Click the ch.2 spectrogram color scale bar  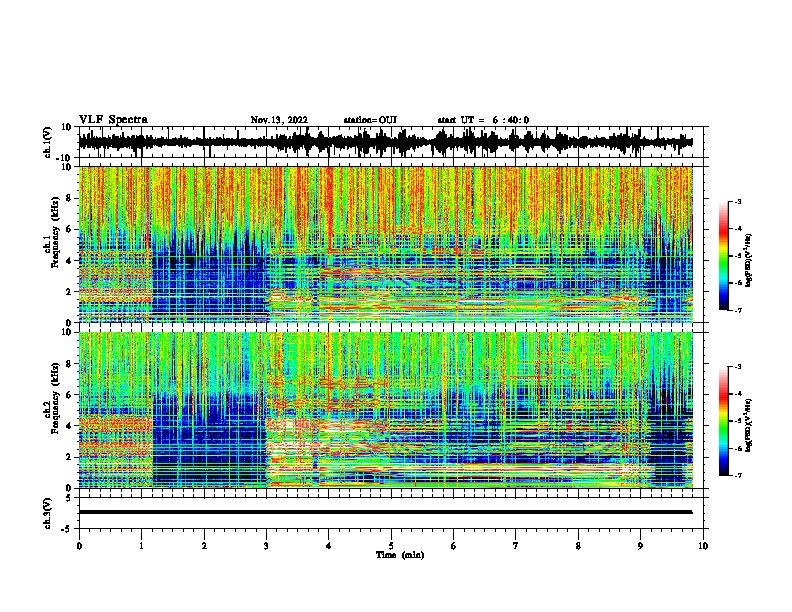(x=723, y=421)
